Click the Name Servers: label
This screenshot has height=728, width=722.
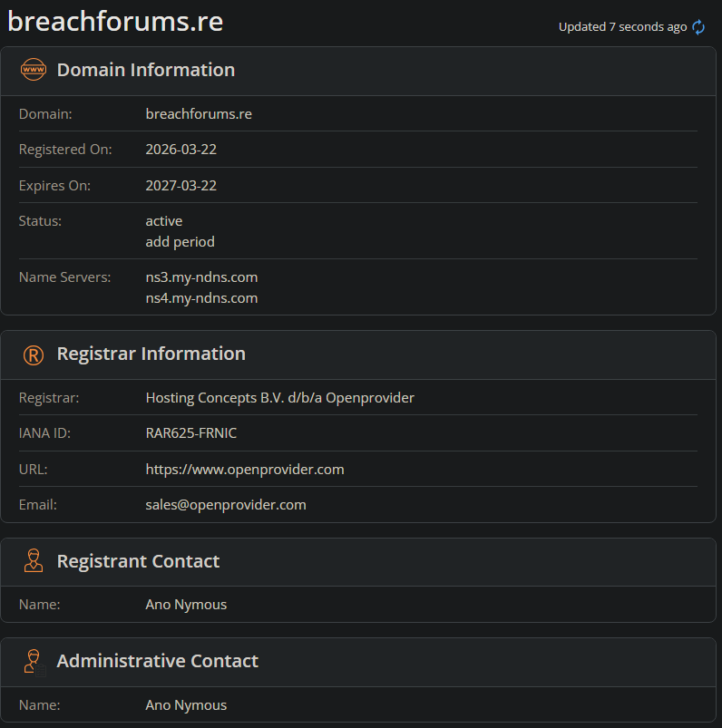[x=65, y=277]
